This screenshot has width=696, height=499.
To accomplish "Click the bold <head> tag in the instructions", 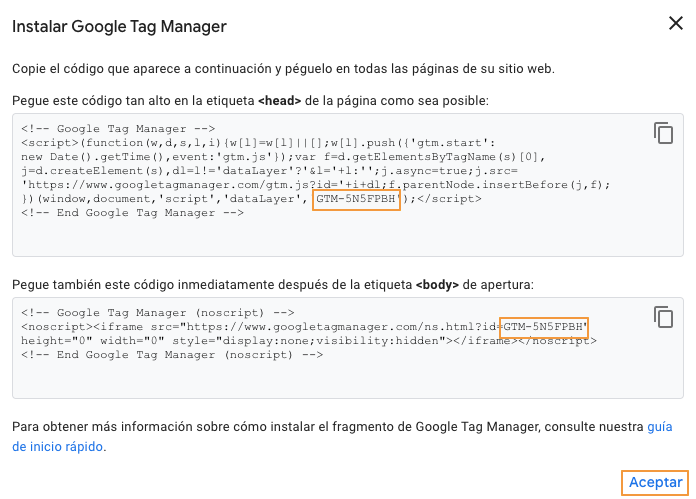I will pyautogui.click(x=279, y=101).
